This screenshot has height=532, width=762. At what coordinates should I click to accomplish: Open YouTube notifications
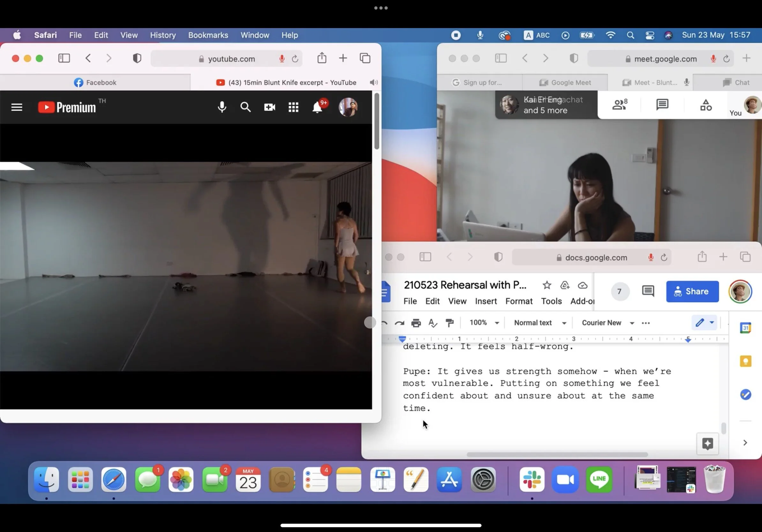coord(318,107)
